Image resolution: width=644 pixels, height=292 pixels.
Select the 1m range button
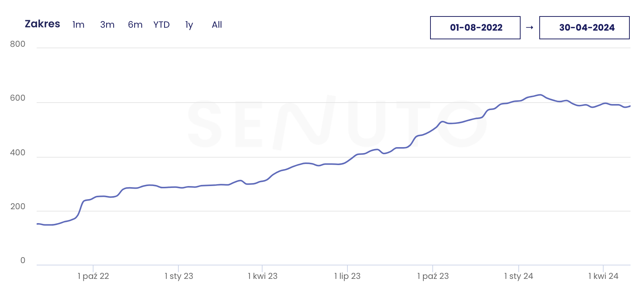78,25
